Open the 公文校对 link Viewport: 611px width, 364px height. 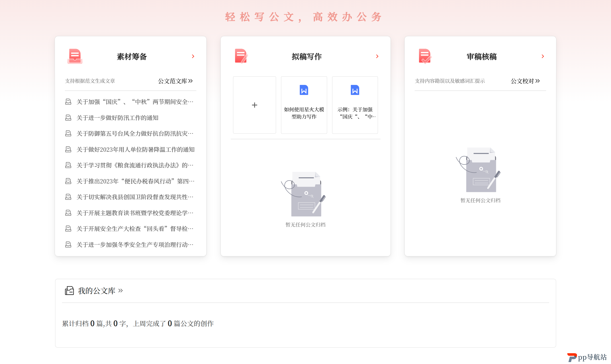coord(525,81)
